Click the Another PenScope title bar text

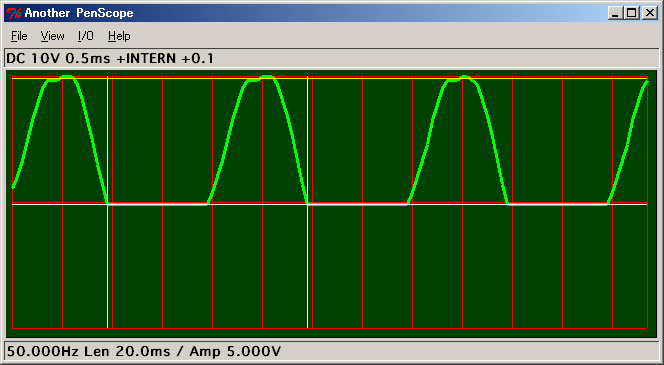(79, 13)
